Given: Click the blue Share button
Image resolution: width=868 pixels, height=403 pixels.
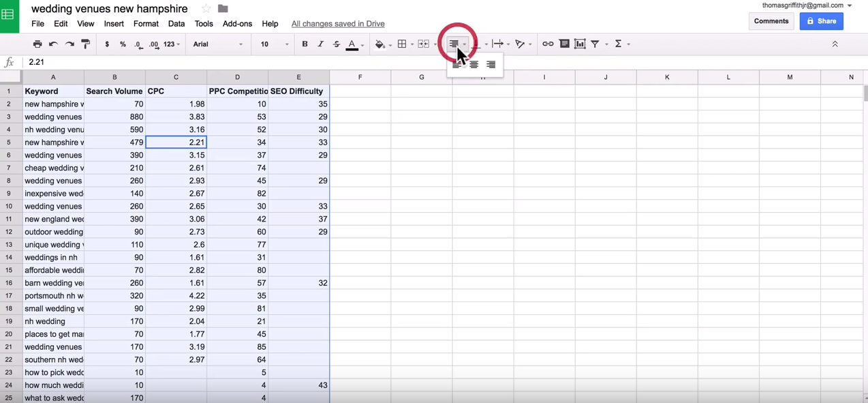Looking at the screenshot, I should pyautogui.click(x=821, y=21).
